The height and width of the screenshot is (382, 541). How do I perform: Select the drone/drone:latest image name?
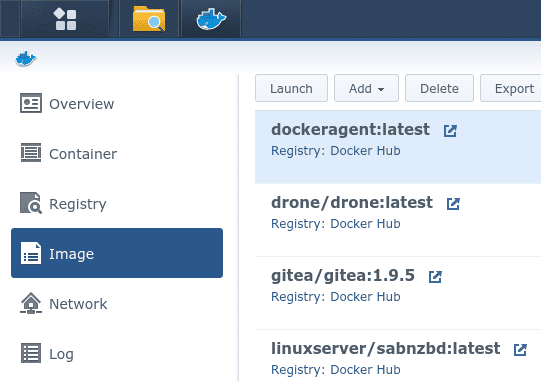tap(352, 203)
